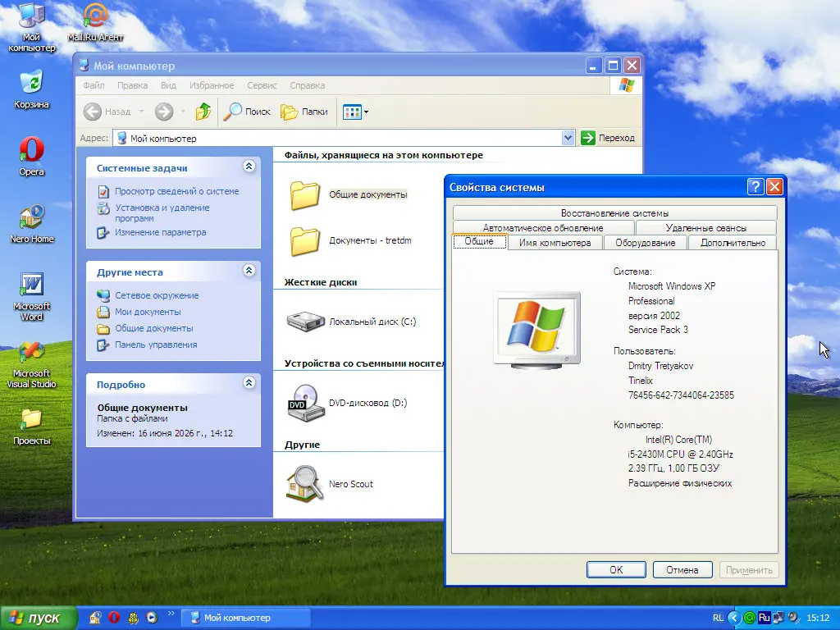Select the Проекты folder on desktop
Screen dimensions: 840x630
point(32,427)
